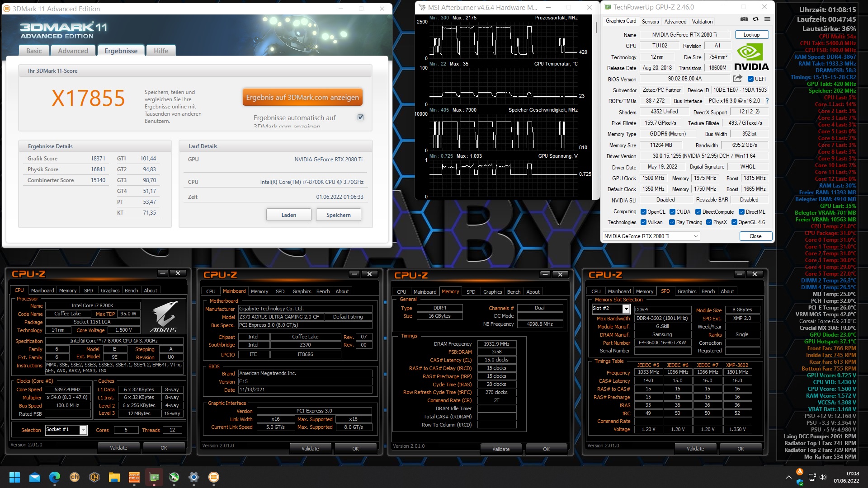The height and width of the screenshot is (488, 868).
Task: Click the Core Speed 5397.4 MHz value
Action: 67,389
